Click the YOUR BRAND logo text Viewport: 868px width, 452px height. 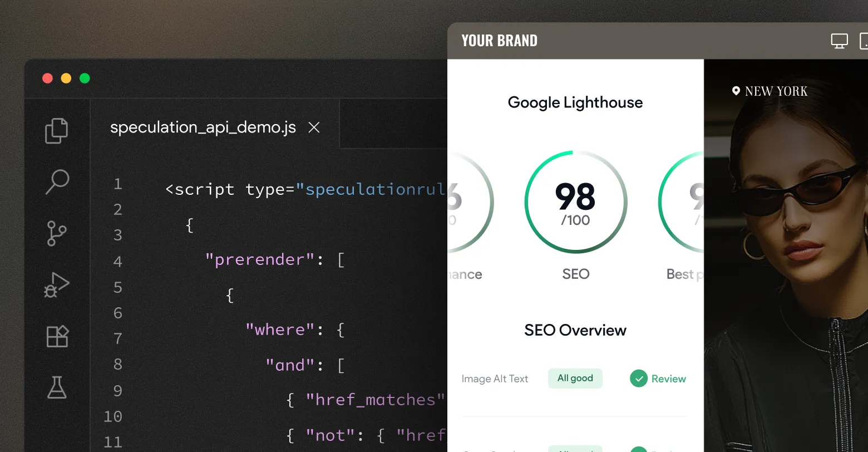click(x=499, y=41)
